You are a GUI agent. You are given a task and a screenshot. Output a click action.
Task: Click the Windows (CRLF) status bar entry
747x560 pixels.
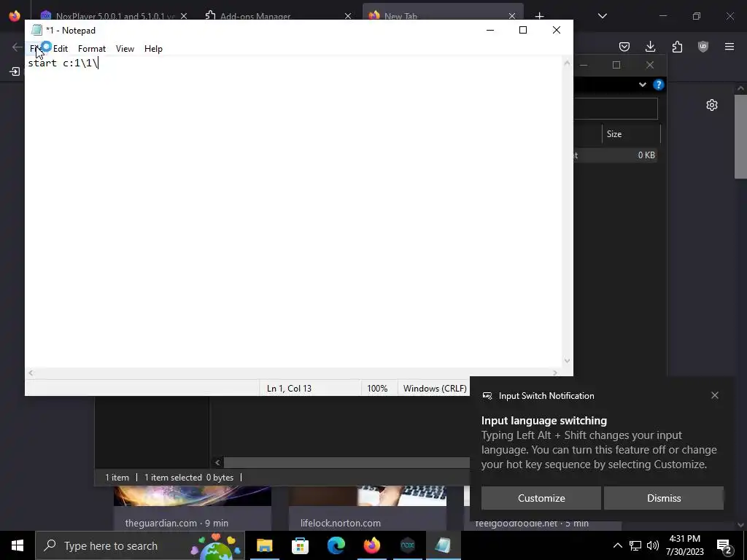[x=435, y=389]
